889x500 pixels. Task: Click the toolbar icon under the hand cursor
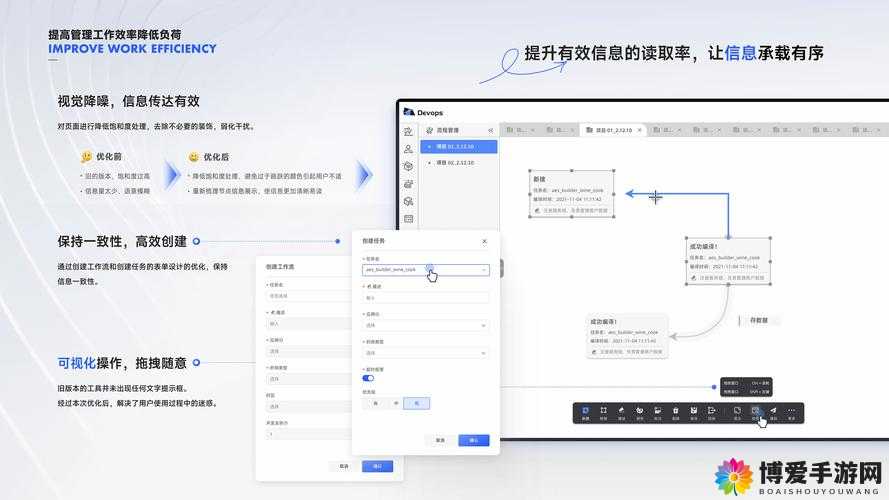tap(755, 412)
